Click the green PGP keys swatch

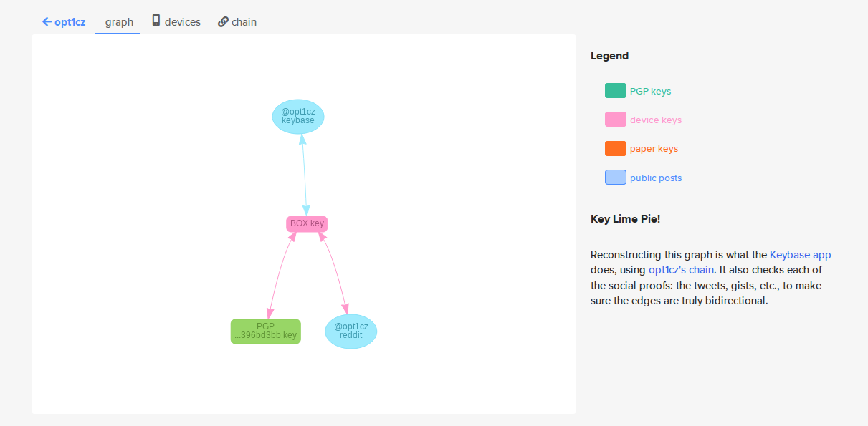click(x=615, y=91)
